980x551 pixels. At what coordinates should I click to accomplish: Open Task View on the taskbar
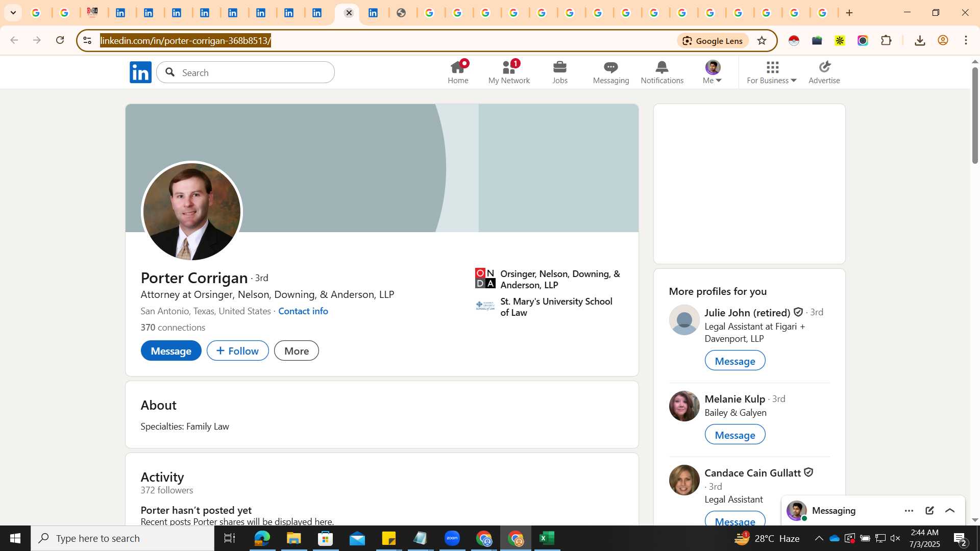point(230,538)
